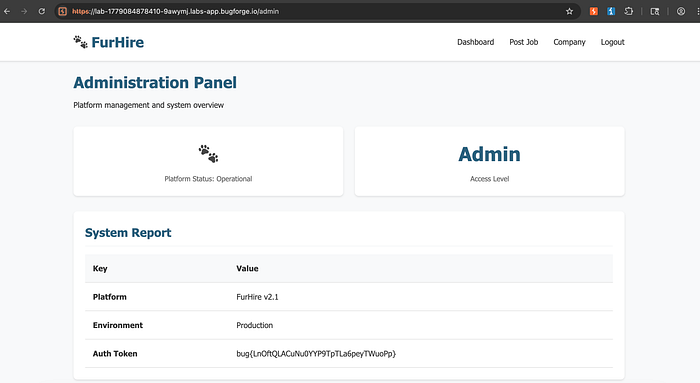Click the FurHire brand name
The width and height of the screenshot is (700, 383).
tap(118, 42)
